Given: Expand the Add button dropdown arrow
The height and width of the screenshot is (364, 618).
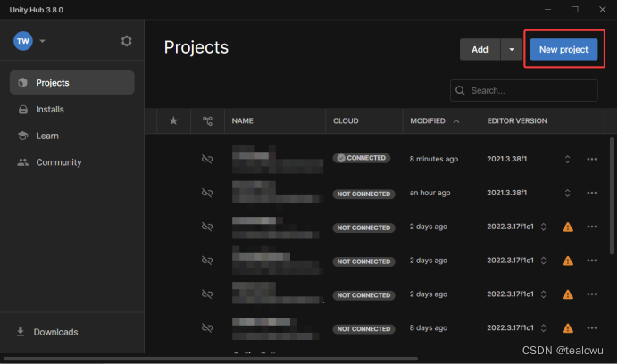Looking at the screenshot, I should pyautogui.click(x=512, y=49).
